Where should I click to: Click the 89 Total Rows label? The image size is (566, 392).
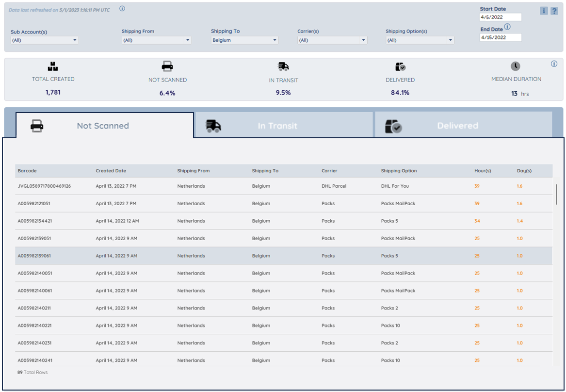click(x=32, y=372)
